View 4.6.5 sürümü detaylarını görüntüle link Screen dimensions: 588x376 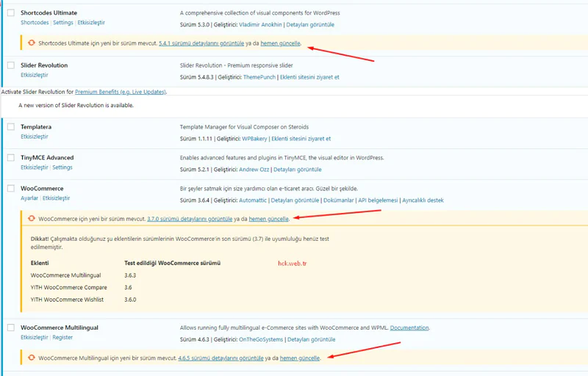click(x=221, y=358)
